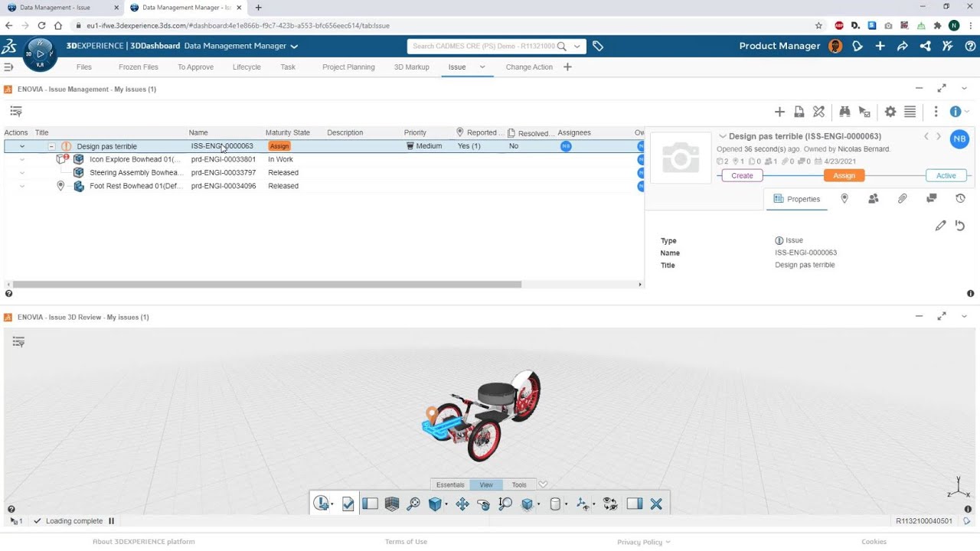
Task: Click the orange Assign state button in the details panel
Action: (844, 175)
